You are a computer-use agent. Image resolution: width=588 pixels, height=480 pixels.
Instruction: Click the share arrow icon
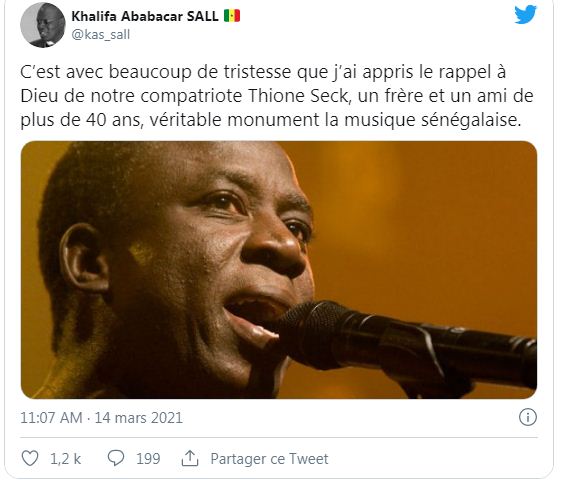[190, 458]
